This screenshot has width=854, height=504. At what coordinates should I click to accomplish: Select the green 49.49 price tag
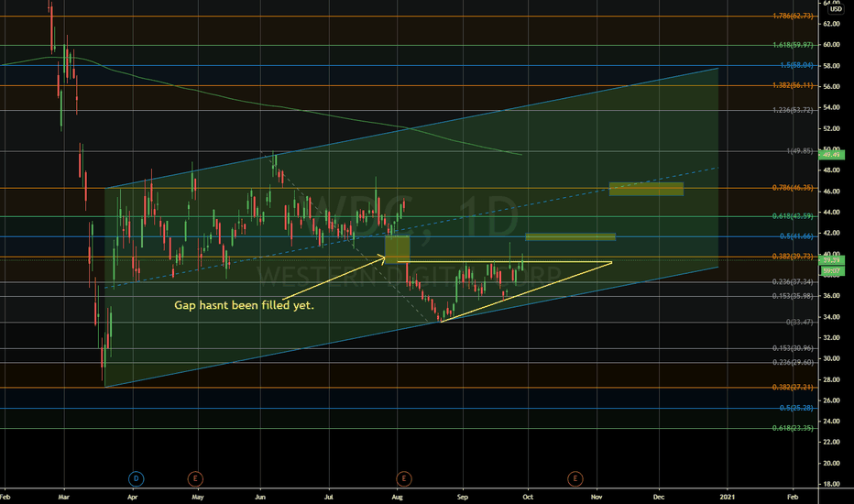click(832, 155)
